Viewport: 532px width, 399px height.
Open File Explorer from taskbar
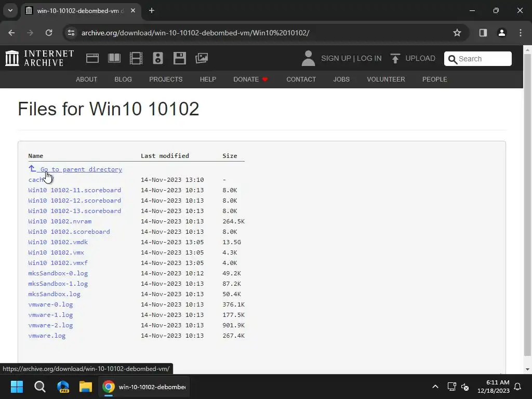(86, 387)
